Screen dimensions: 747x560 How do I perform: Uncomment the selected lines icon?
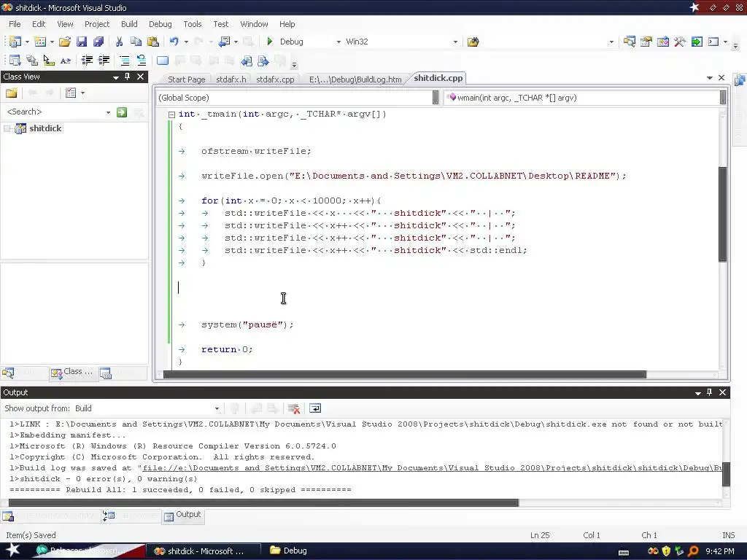coord(142,61)
